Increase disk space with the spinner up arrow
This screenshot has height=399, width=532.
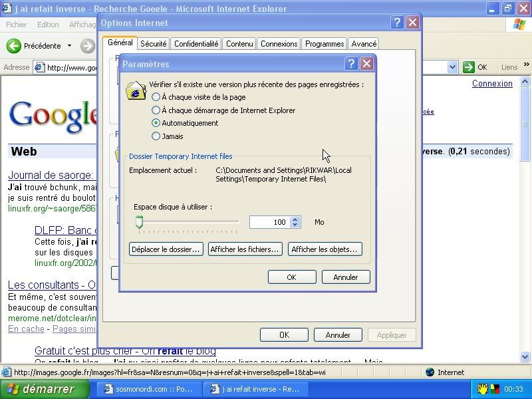295,219
